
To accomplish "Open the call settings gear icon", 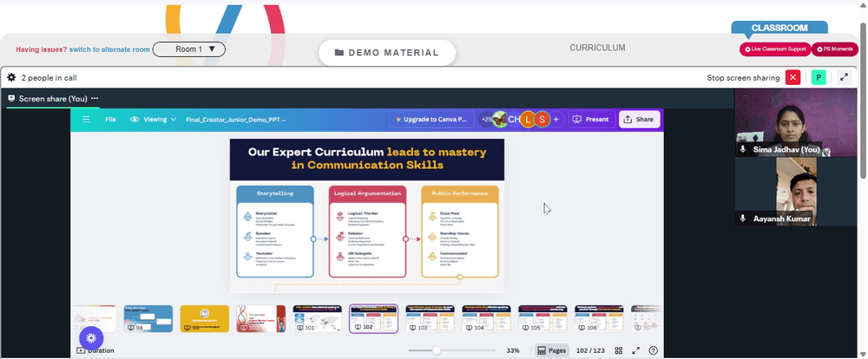I will 11,78.
